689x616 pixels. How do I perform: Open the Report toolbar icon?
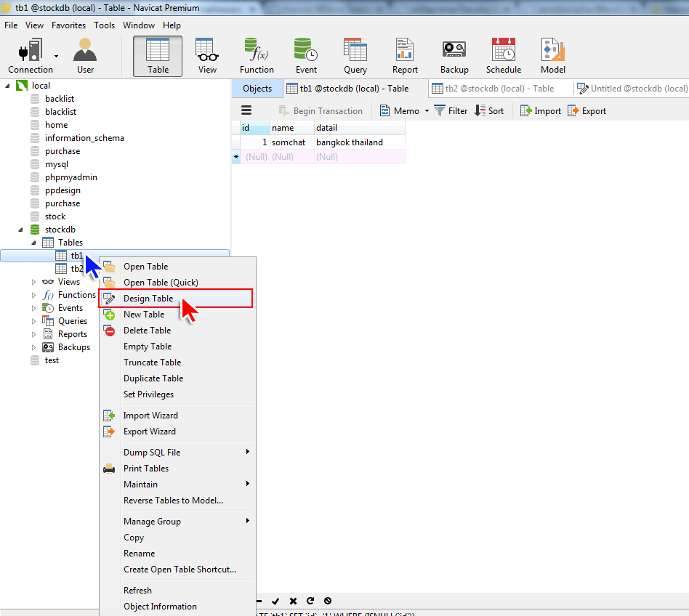coord(405,56)
